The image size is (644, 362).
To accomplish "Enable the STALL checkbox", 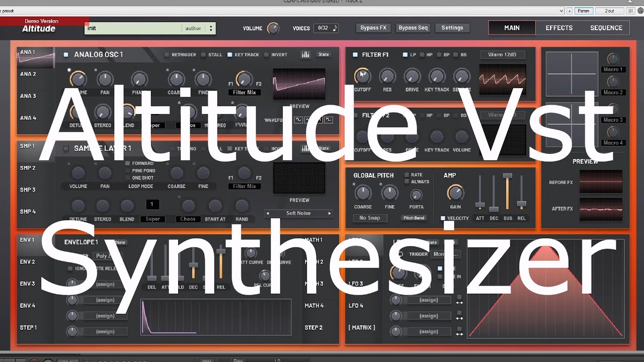I will (x=203, y=55).
